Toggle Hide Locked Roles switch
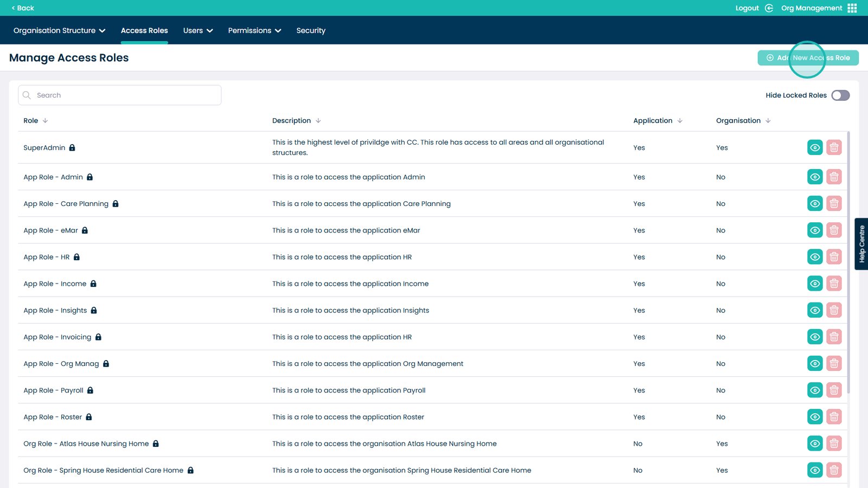 (840, 95)
